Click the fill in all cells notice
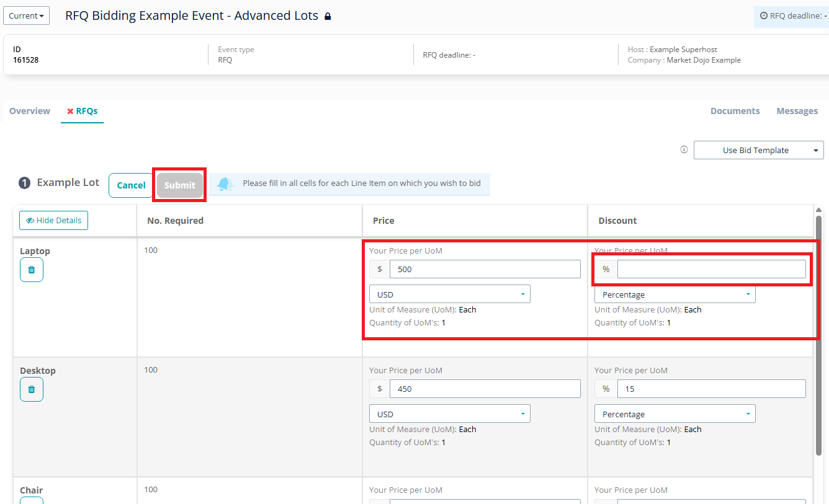Image resolution: width=829 pixels, height=504 pixels. pos(362,183)
